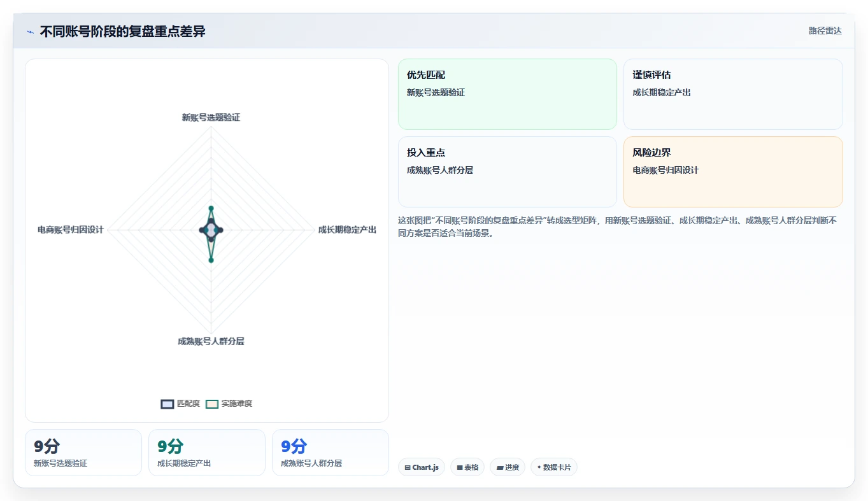This screenshot has height=501, width=868.
Task: Click the icon inside the Chart.js tag
Action: pos(408,468)
